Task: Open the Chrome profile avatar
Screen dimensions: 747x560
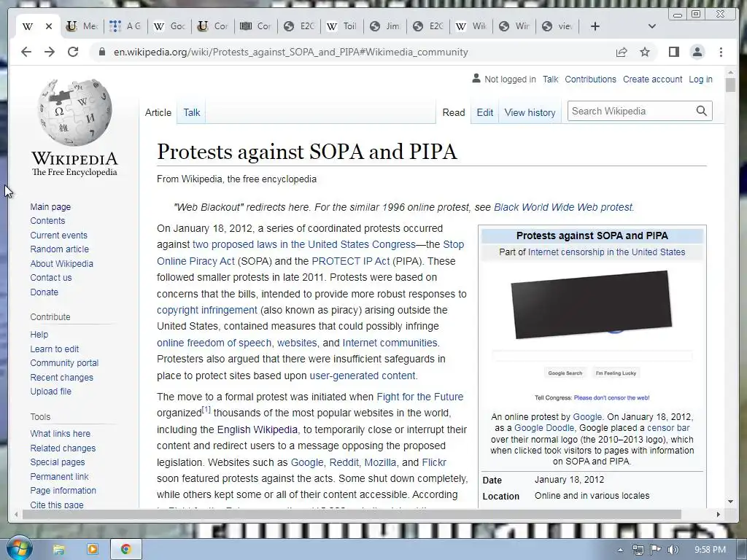Action: point(697,52)
